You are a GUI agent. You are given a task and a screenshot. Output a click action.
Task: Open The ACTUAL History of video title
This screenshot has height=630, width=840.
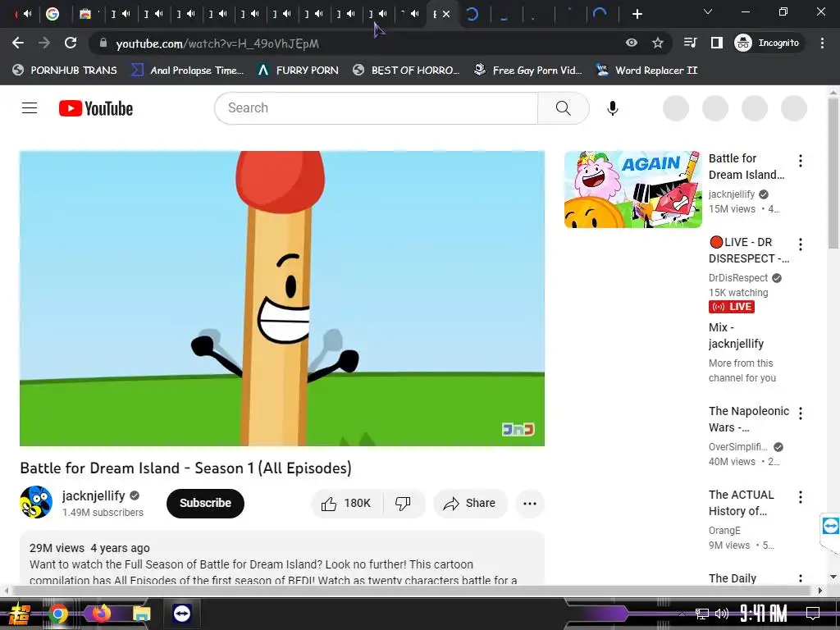coord(742,503)
